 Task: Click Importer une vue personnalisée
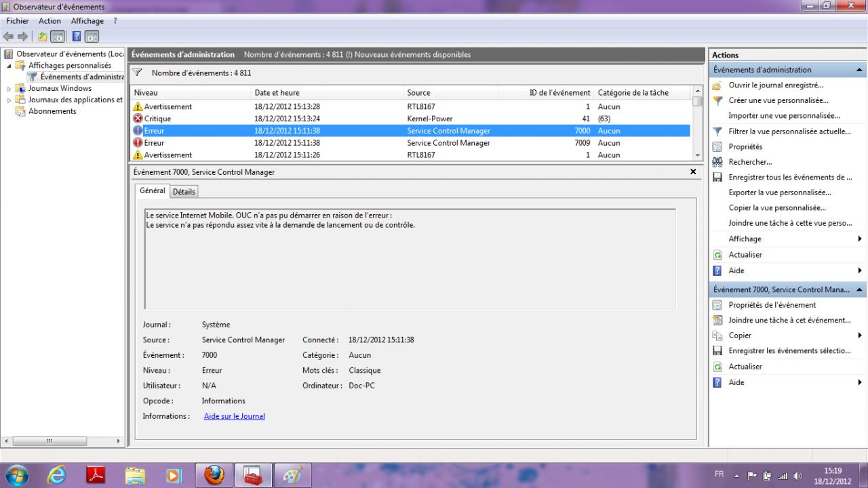pyautogui.click(x=784, y=116)
